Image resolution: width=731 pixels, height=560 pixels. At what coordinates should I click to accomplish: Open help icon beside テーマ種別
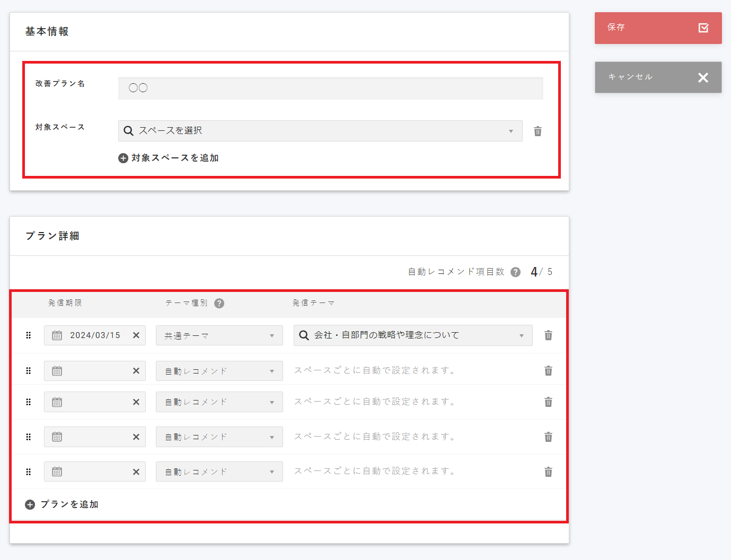(219, 303)
